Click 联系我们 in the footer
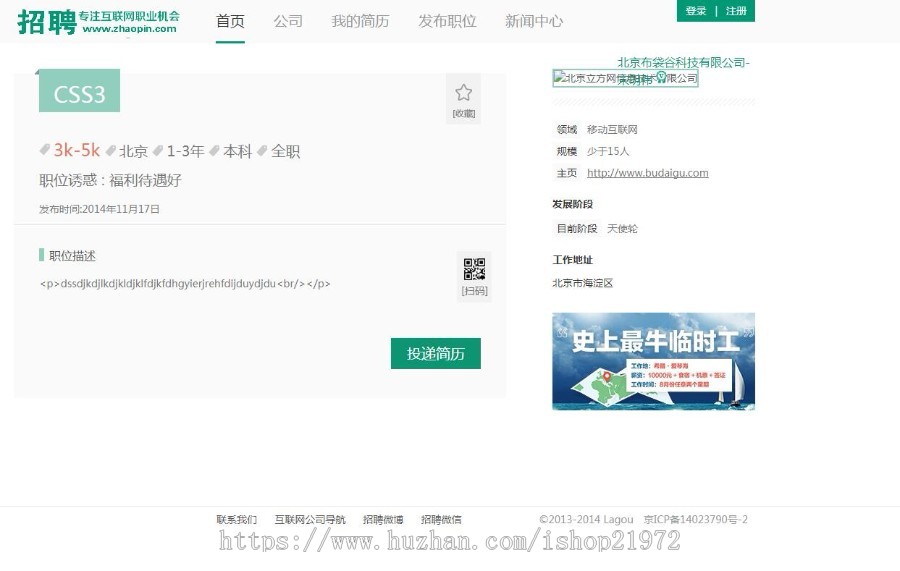Image resolution: width=900 pixels, height=571 pixels. point(236,519)
